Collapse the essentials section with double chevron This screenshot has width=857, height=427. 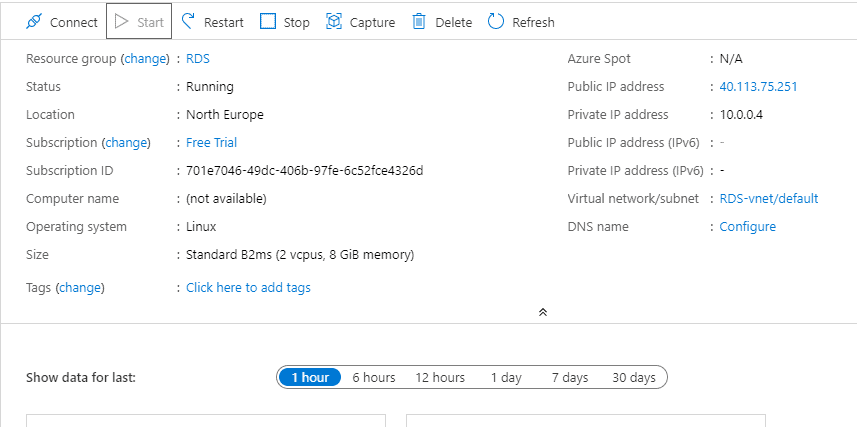click(543, 312)
